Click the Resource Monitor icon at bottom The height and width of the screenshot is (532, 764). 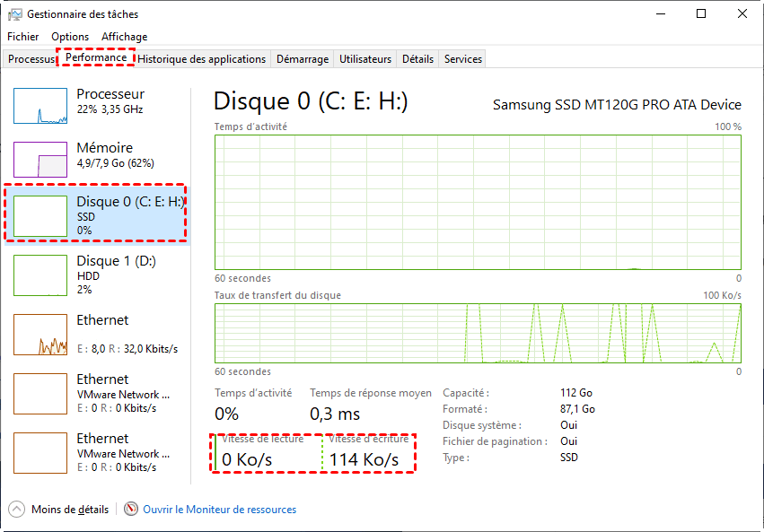[132, 510]
